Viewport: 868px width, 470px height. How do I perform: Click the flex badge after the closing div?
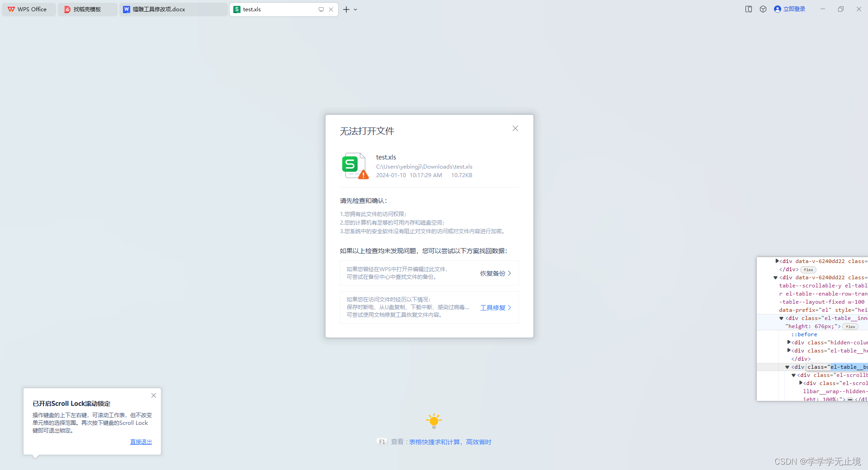[x=808, y=270]
